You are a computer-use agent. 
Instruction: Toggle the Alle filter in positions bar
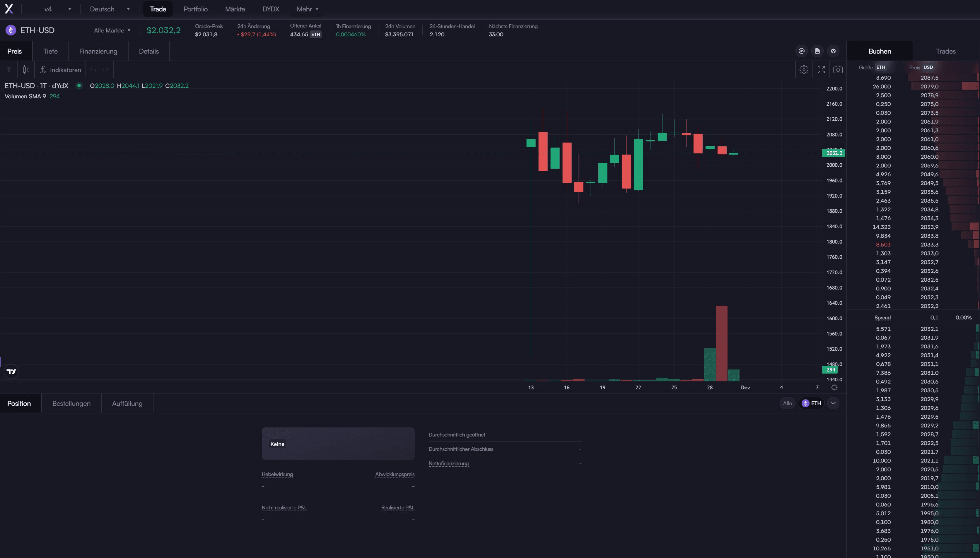[x=787, y=403]
